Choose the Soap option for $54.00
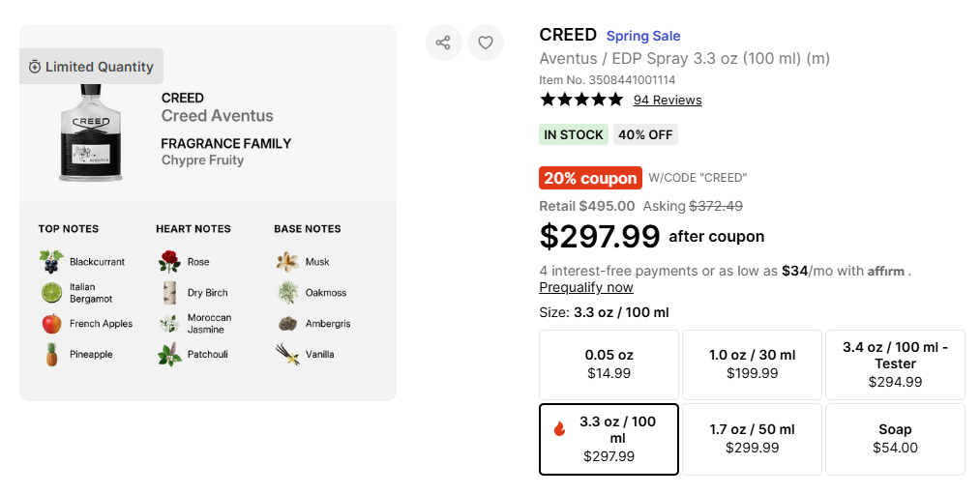The width and height of the screenshot is (980, 494). 895,439
